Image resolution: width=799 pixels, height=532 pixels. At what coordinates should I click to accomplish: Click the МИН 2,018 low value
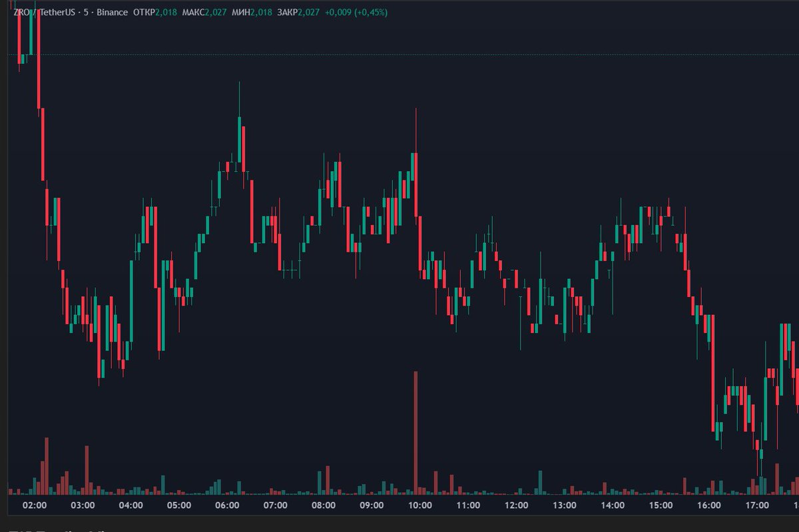click(x=251, y=12)
